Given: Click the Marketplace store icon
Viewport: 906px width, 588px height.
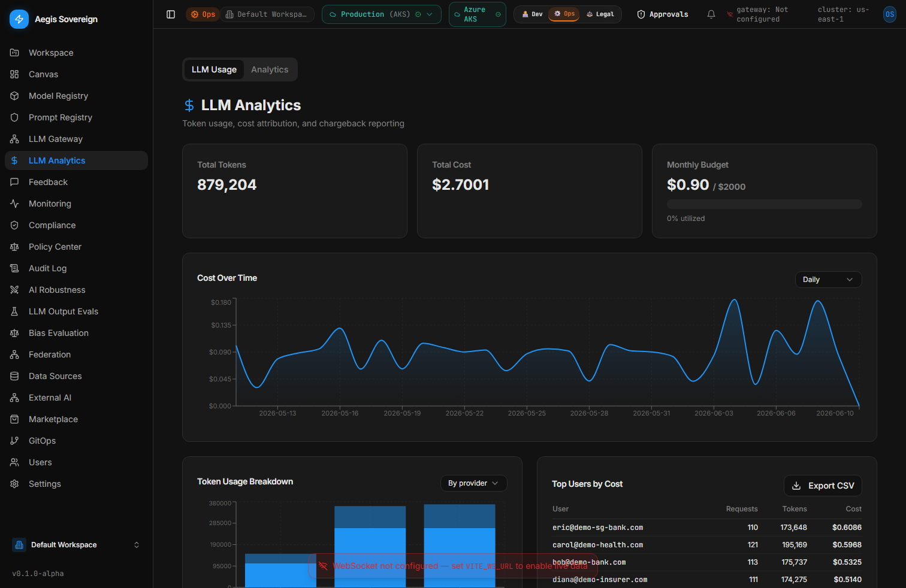Looking at the screenshot, I should coord(14,419).
